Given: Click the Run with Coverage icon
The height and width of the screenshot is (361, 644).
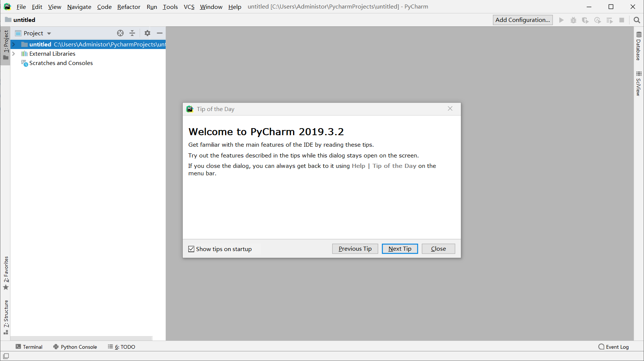Looking at the screenshot, I should [585, 20].
